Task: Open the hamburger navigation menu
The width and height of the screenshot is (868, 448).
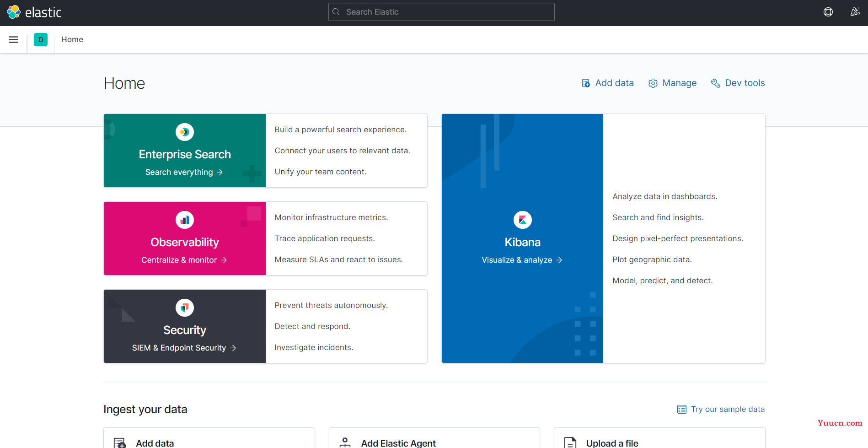Action: click(14, 40)
